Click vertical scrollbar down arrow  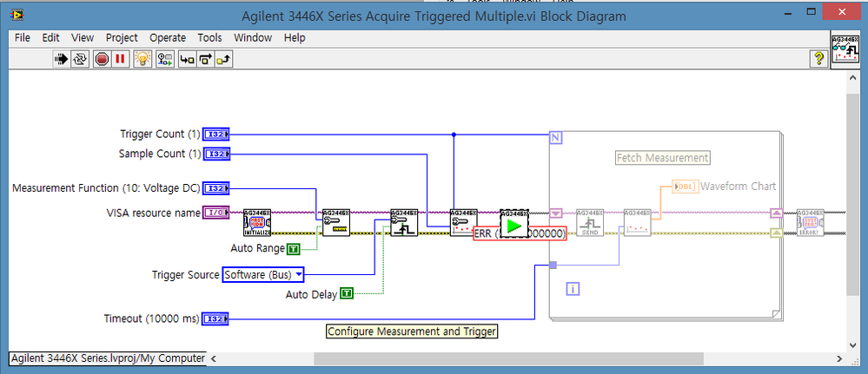click(x=852, y=345)
